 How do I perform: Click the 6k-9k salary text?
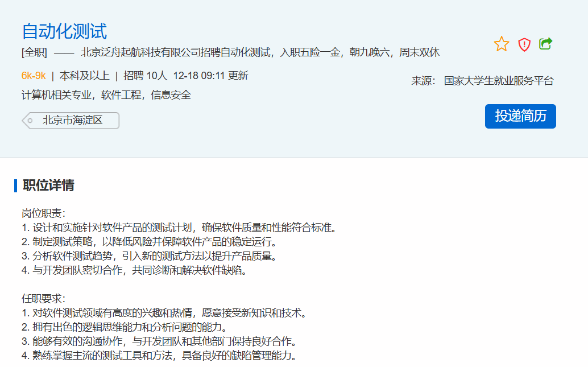(34, 76)
